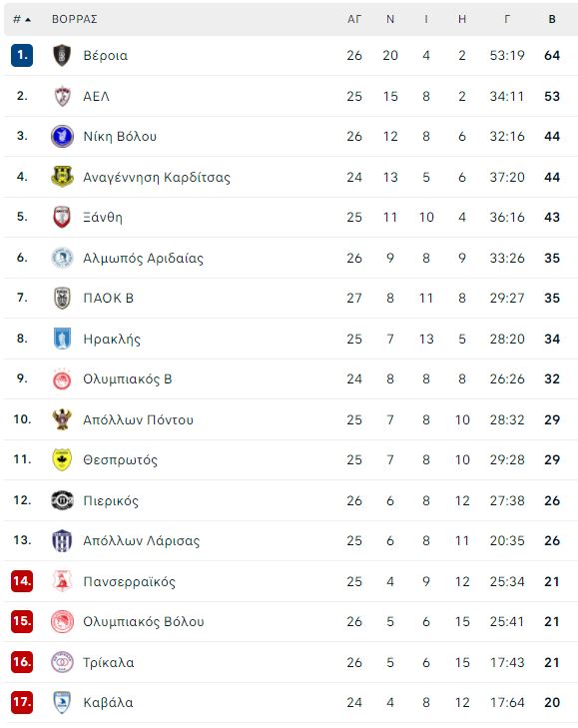
Task: Click the Βέροια team crest icon
Action: [x=62, y=55]
